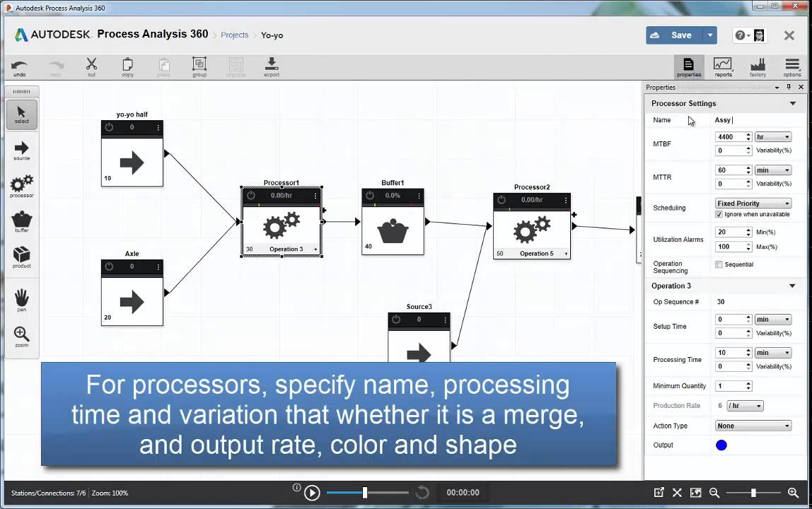Pick the product box tool
The height and width of the screenshot is (509, 812).
[x=22, y=257]
